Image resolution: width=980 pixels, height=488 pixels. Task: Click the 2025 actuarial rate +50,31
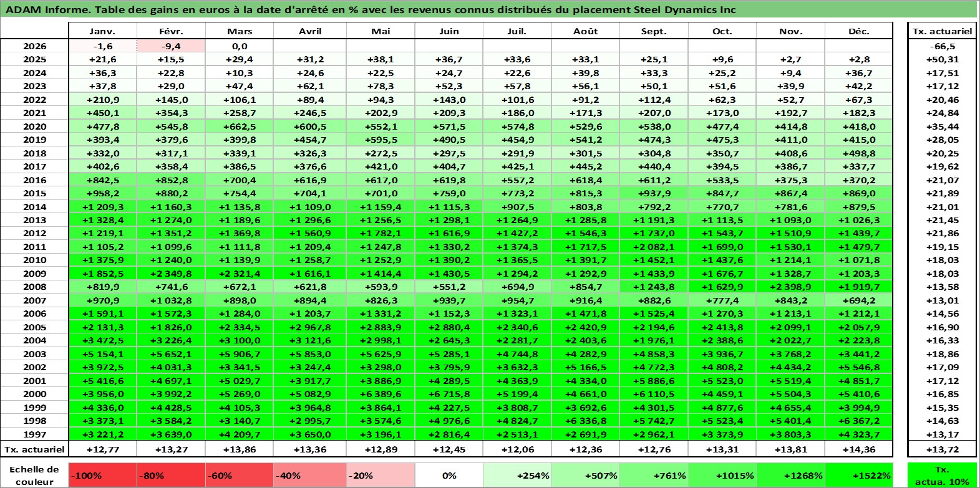coord(942,59)
